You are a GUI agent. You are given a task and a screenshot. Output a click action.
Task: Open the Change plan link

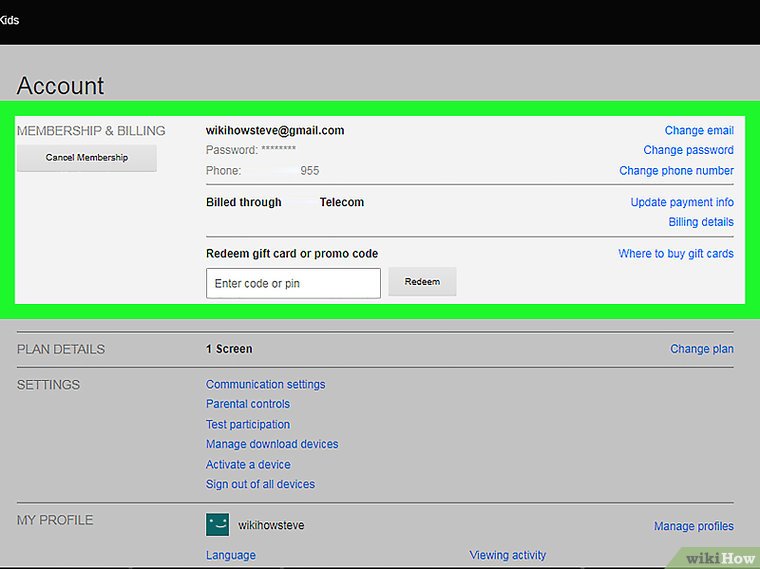coord(701,349)
